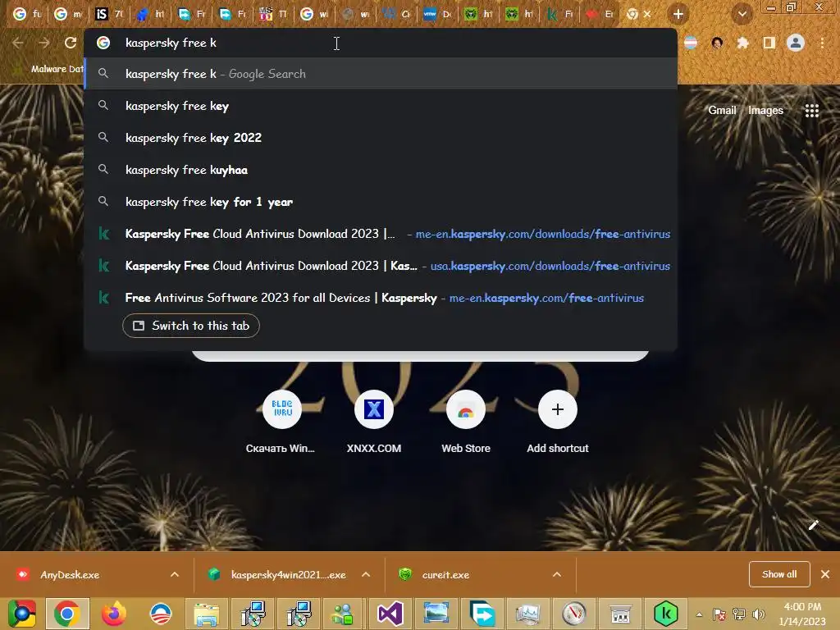Choose the 'kaspersky free kuyhaa' suggestion
This screenshot has height=630, width=840.
coord(381,170)
